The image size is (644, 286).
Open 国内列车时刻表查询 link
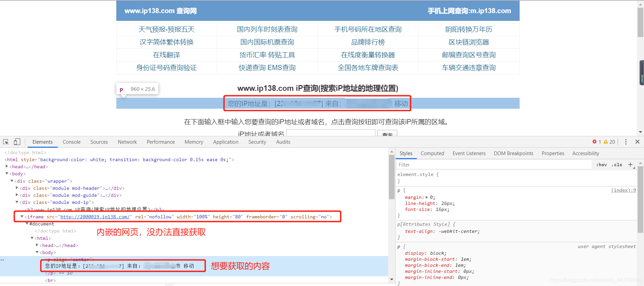267,29
